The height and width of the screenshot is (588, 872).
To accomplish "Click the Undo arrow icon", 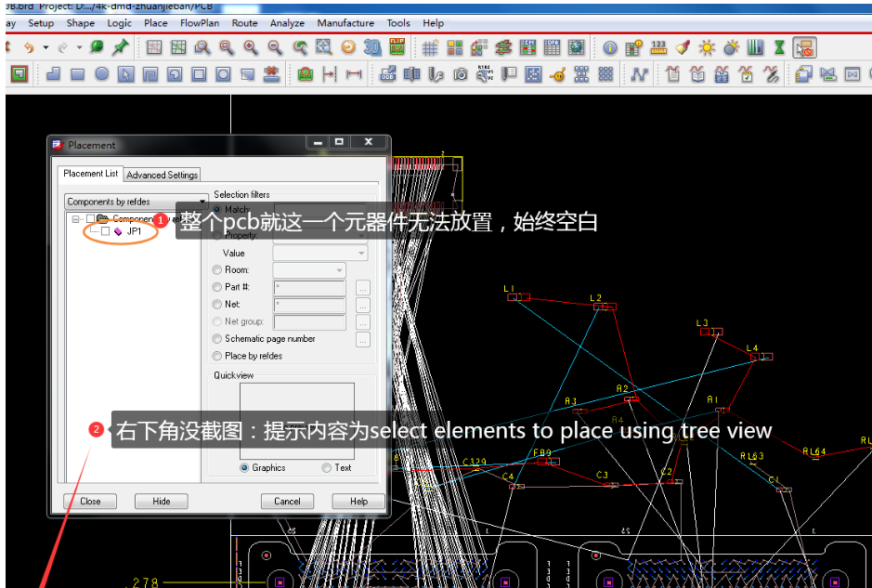I will pyautogui.click(x=29, y=48).
